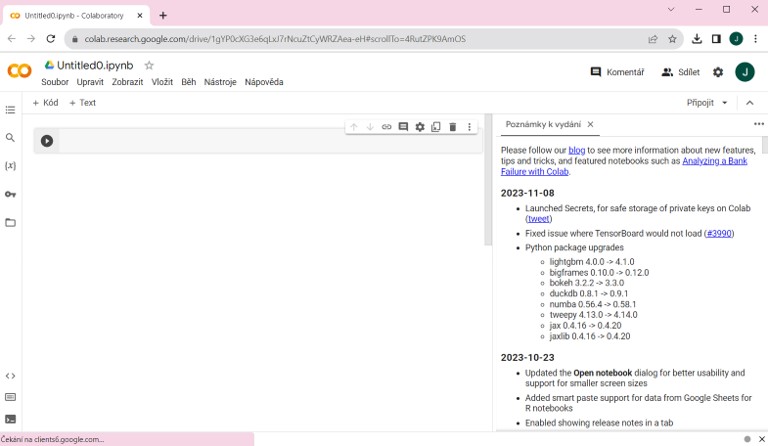The width and height of the screenshot is (768, 446).
Task: Click Připojit to connect runtime
Action: tap(700, 103)
